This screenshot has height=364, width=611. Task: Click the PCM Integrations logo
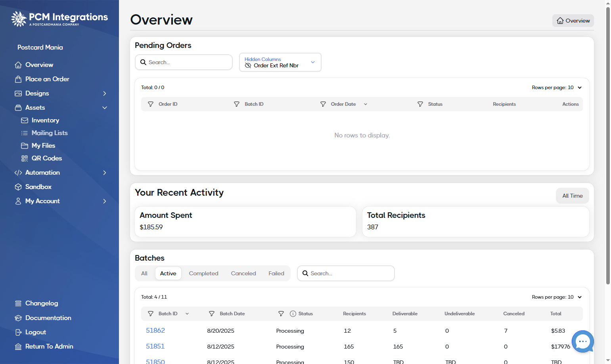(59, 19)
